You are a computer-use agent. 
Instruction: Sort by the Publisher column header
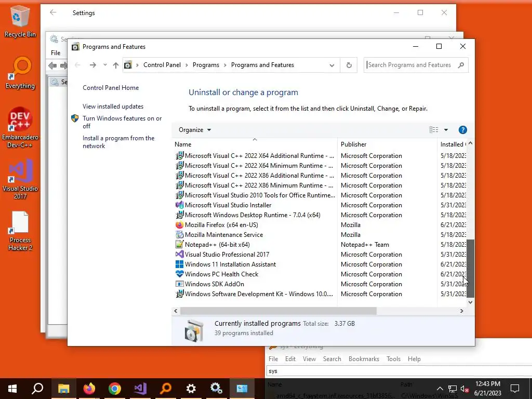click(387, 144)
